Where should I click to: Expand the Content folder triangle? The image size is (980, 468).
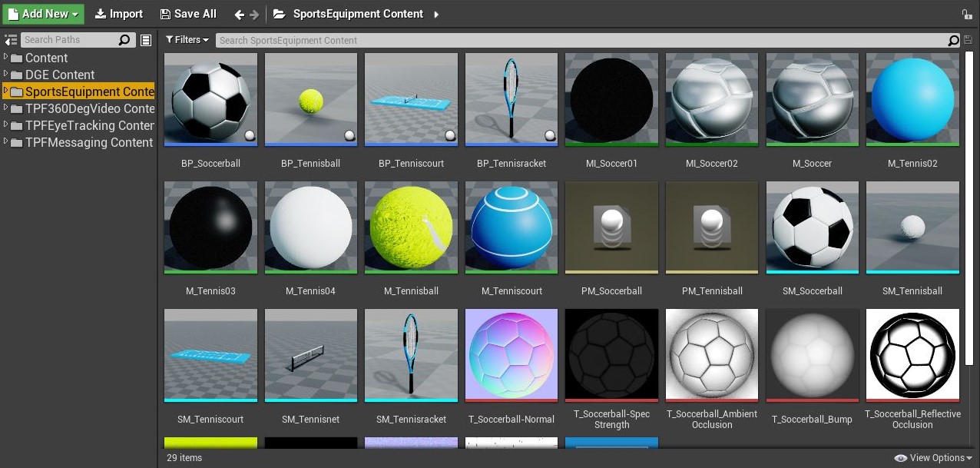(6, 58)
